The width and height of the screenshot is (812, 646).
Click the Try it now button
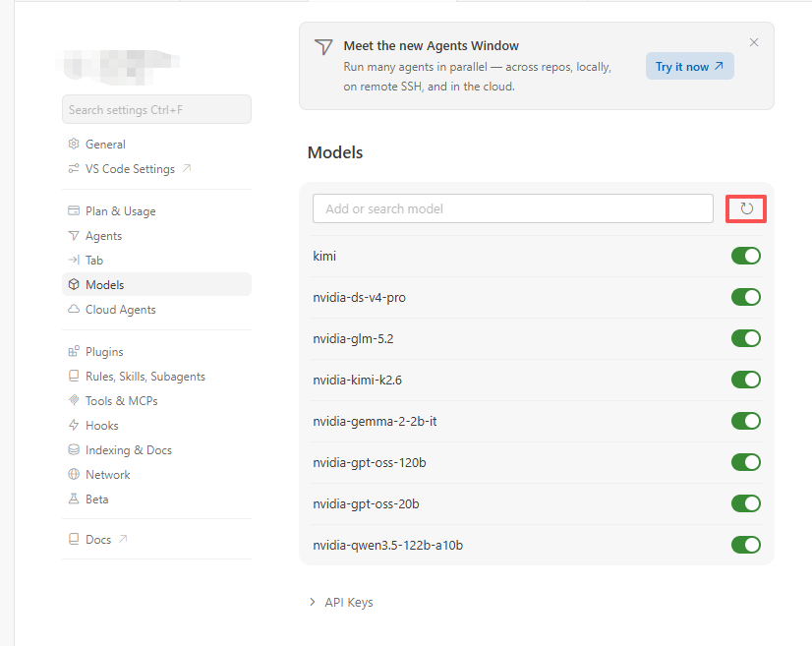(689, 66)
